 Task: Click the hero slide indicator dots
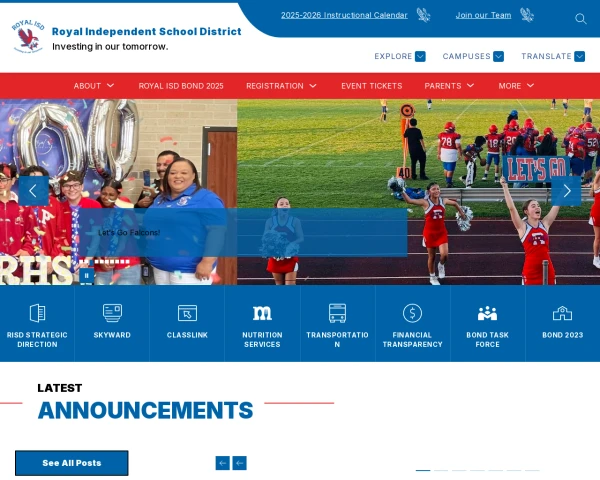point(104,262)
